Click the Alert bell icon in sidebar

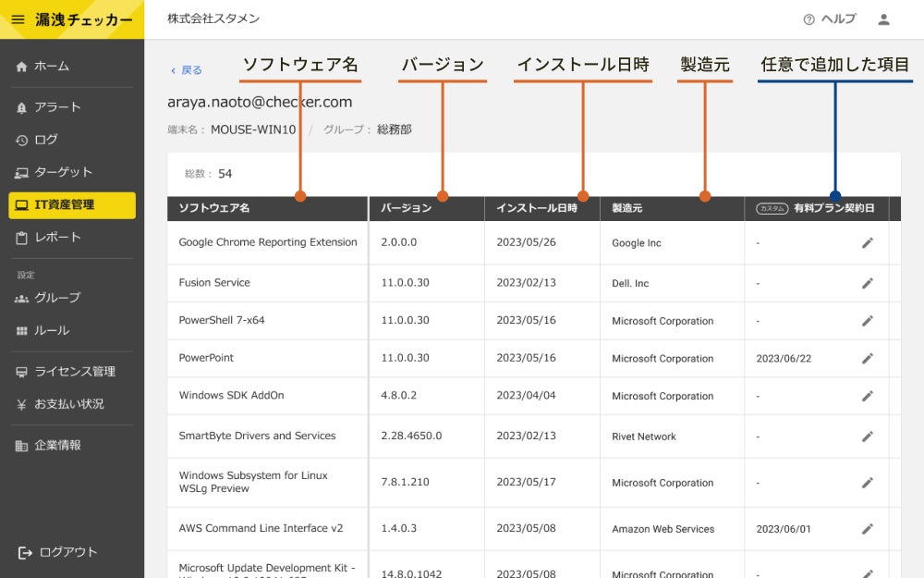point(22,107)
